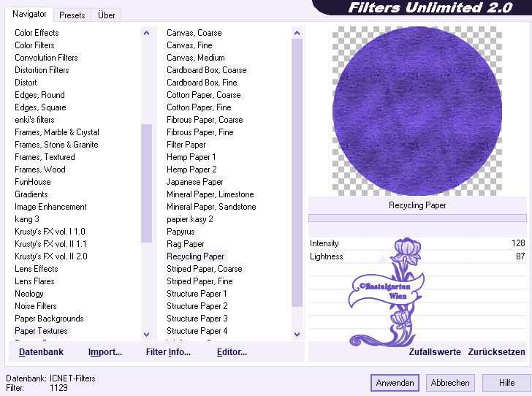The height and width of the screenshot is (396, 532).
Task: Click the filter list scrollbar thumb
Action: pyautogui.click(x=297, y=172)
